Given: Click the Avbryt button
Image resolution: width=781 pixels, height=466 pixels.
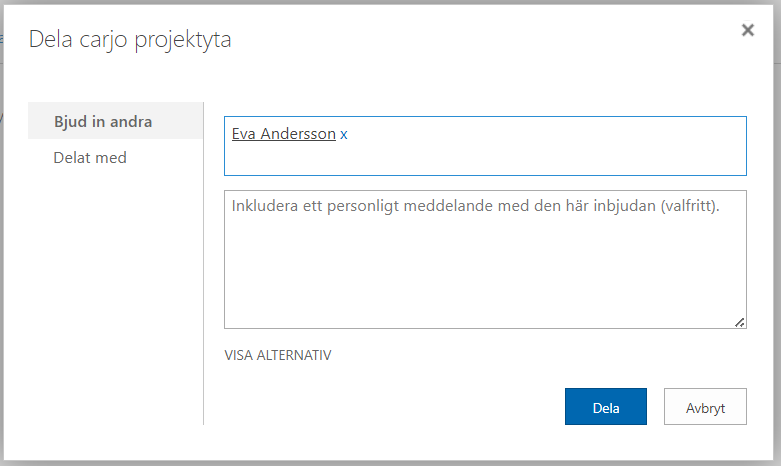Looking at the screenshot, I should tap(705, 408).
